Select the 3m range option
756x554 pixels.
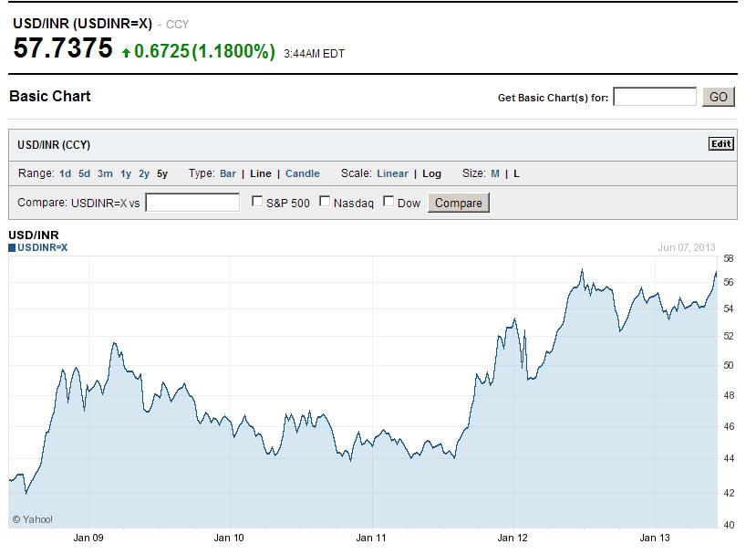pos(105,173)
